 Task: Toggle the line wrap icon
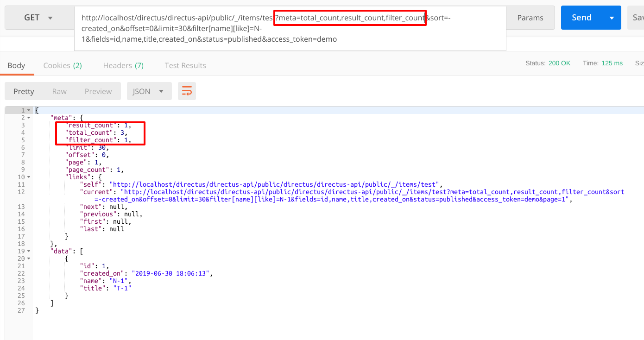point(187,91)
